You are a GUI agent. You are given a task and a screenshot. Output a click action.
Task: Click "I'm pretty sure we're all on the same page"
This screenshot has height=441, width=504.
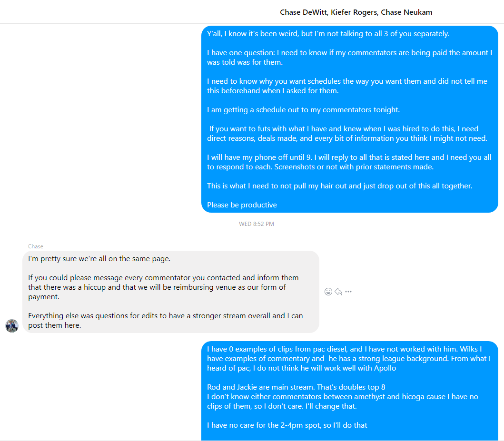tap(99, 259)
